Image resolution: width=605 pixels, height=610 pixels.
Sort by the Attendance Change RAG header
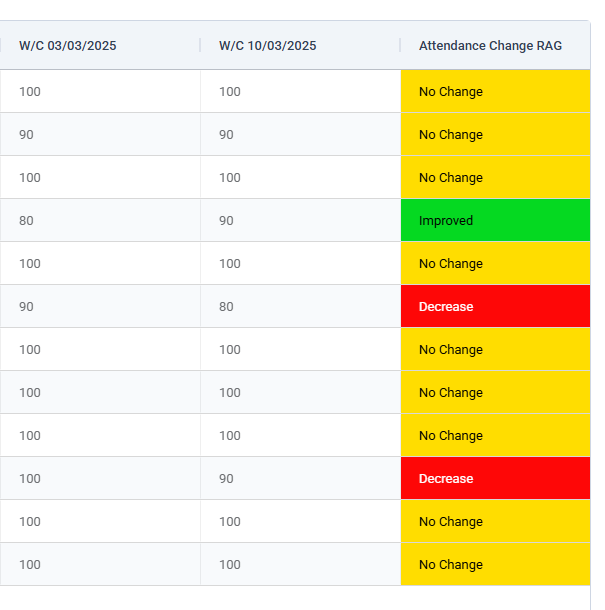click(490, 45)
